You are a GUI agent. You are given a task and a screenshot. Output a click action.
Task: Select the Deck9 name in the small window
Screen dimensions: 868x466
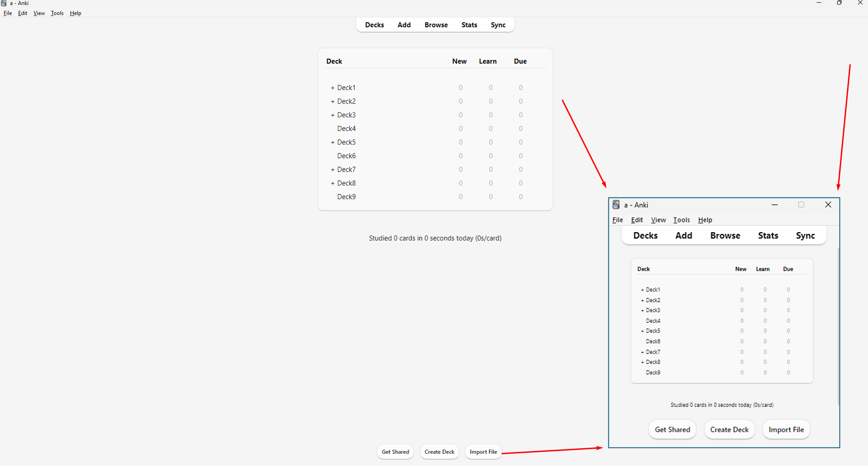[x=653, y=372]
